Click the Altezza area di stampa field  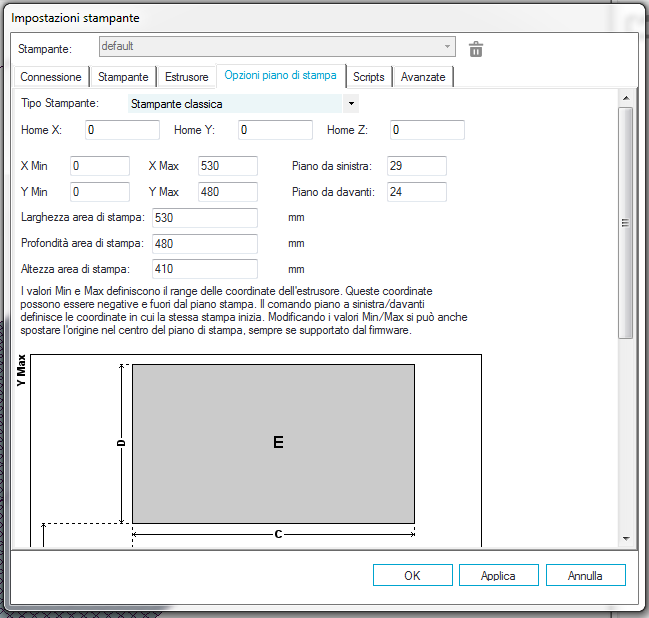[x=204, y=269]
